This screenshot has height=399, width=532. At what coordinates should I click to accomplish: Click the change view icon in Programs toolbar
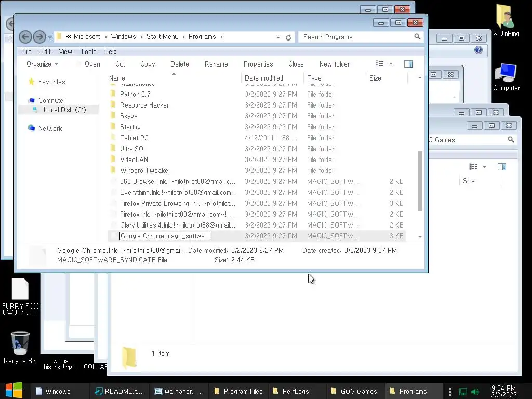click(x=380, y=64)
